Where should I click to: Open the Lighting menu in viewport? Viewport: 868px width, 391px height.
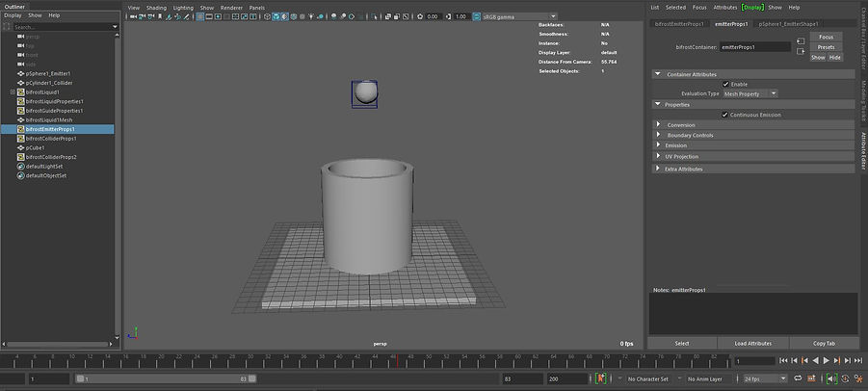coord(183,8)
